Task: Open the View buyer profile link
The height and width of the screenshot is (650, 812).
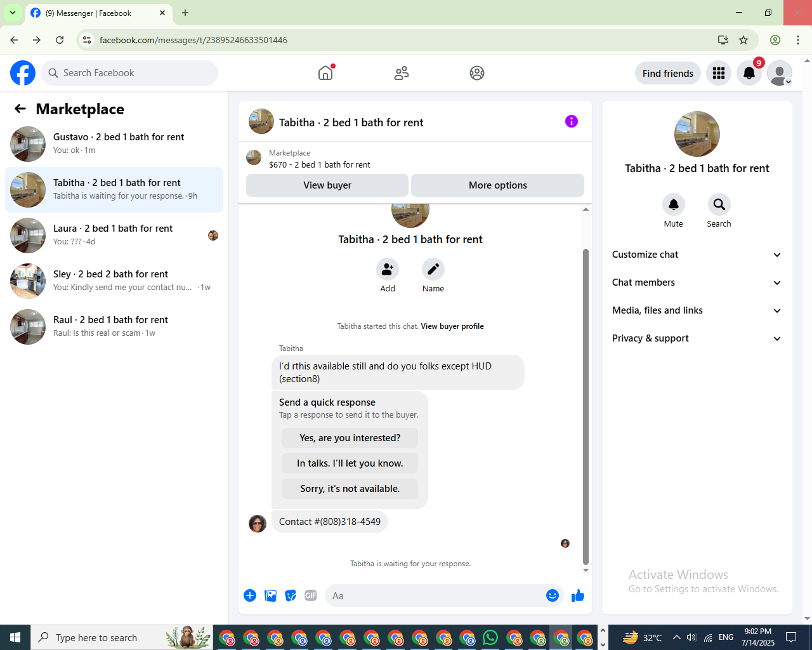Action: tap(452, 326)
